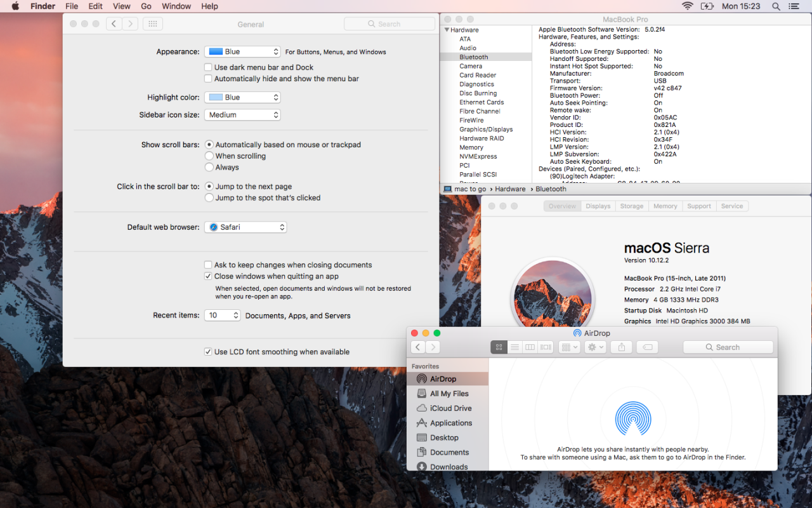Viewport: 812px width, 508px height.
Task: Open Recent items count popup
Action: (x=223, y=315)
